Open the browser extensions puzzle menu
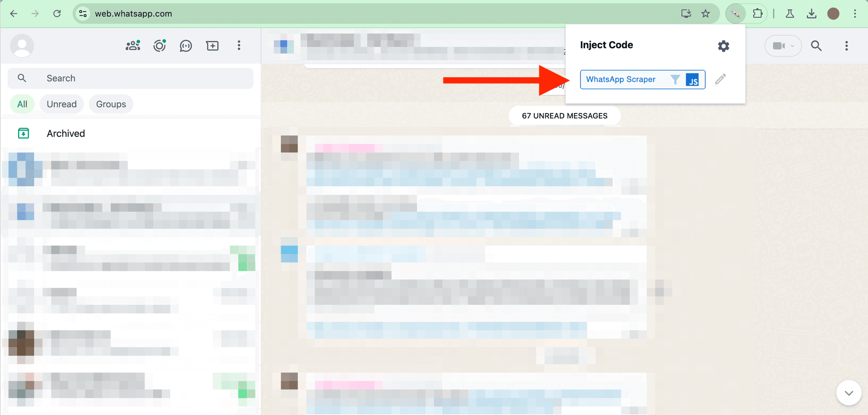The image size is (868, 415). click(x=758, y=13)
